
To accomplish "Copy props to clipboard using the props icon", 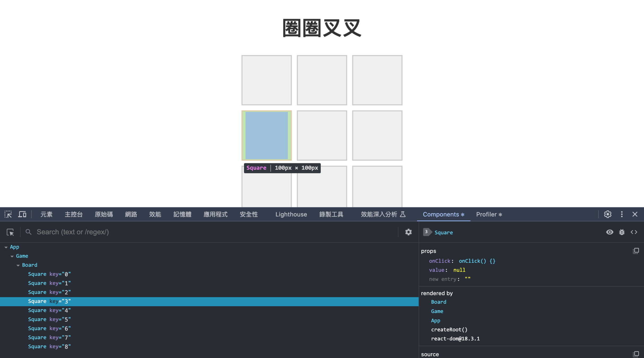I will point(636,251).
